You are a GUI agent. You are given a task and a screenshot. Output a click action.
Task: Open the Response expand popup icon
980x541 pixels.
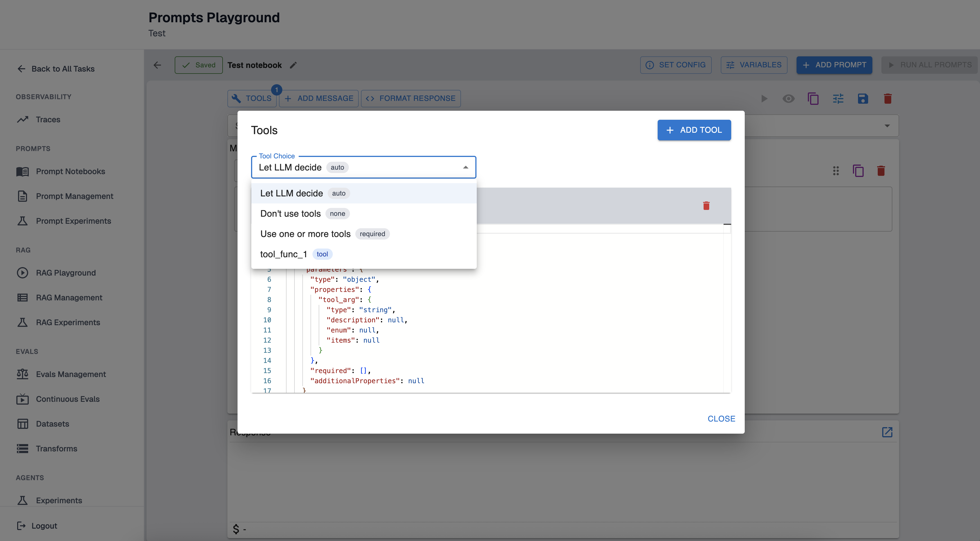[887, 432]
